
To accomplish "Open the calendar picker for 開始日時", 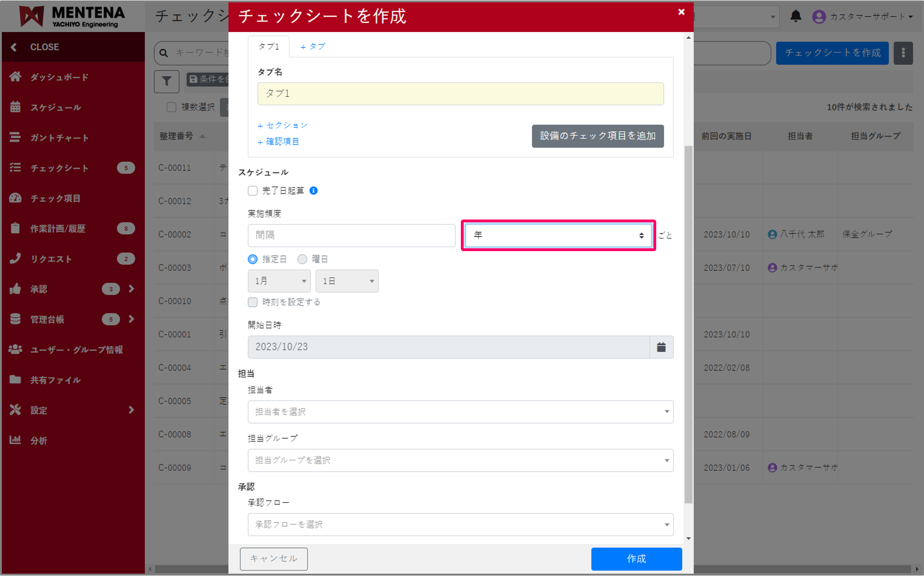I will (x=661, y=347).
